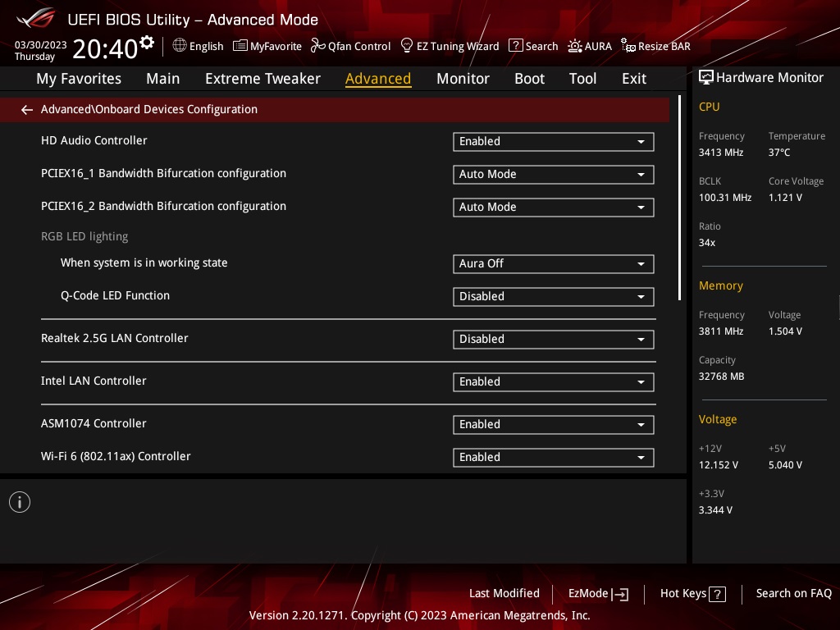The height and width of the screenshot is (630, 840).
Task: Click the Resize BAR label
Action: coord(664,47)
